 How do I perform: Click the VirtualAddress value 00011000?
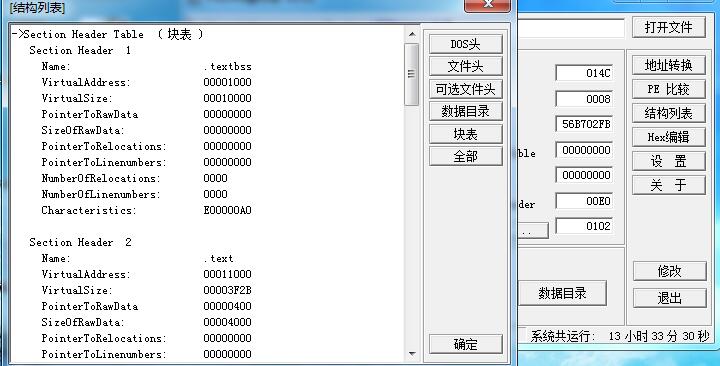point(227,275)
